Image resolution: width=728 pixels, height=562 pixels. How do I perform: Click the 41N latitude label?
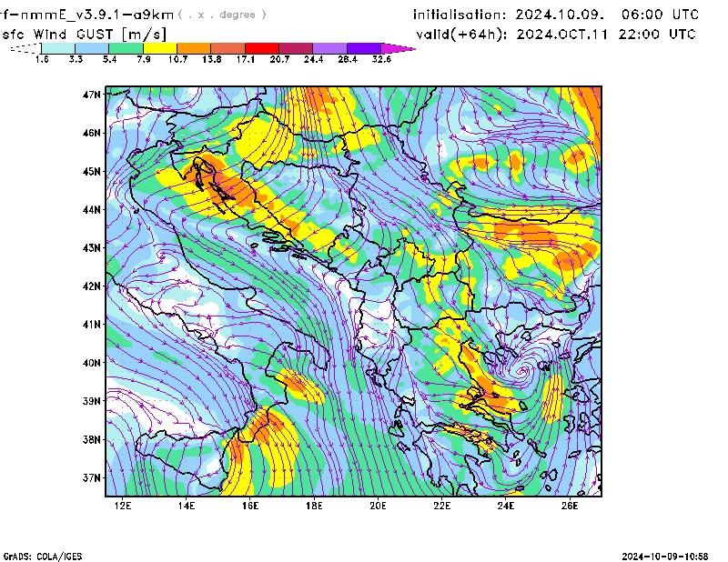tap(92, 325)
